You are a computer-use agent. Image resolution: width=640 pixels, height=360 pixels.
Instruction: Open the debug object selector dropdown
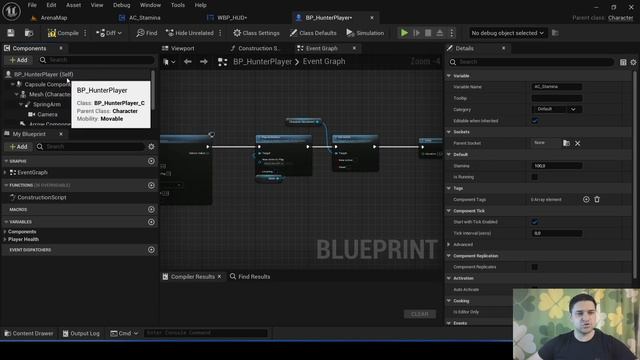point(507,33)
